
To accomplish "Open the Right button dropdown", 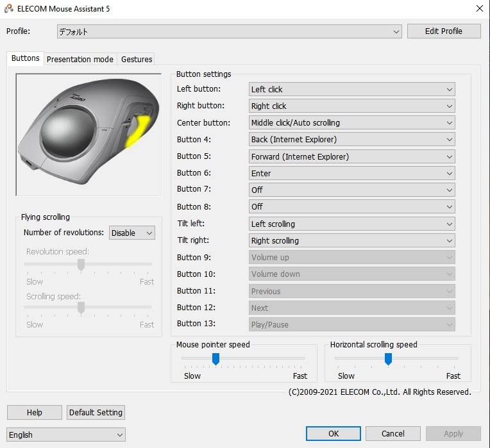I will (352, 106).
